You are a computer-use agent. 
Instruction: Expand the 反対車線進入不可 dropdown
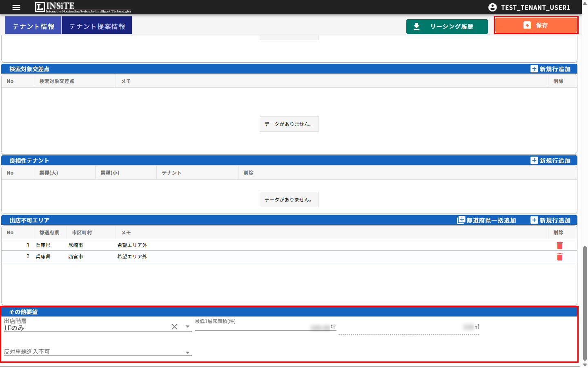point(187,352)
